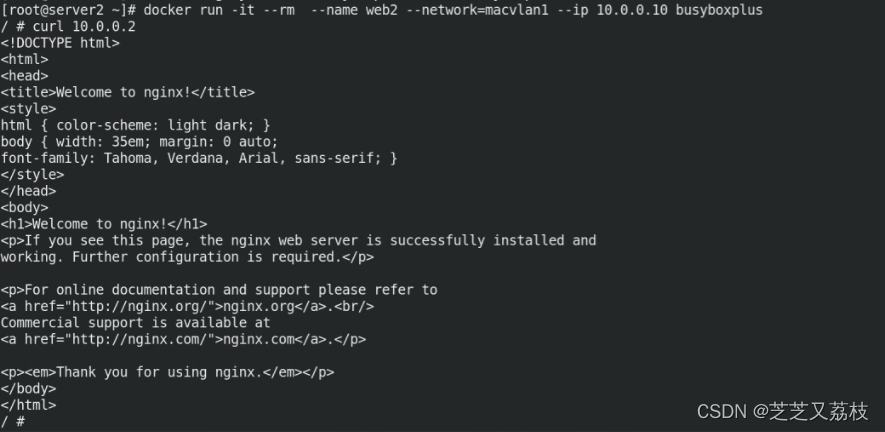Click the 'Further configuration is required' line
This screenshot has height=432, width=885.
point(187,257)
